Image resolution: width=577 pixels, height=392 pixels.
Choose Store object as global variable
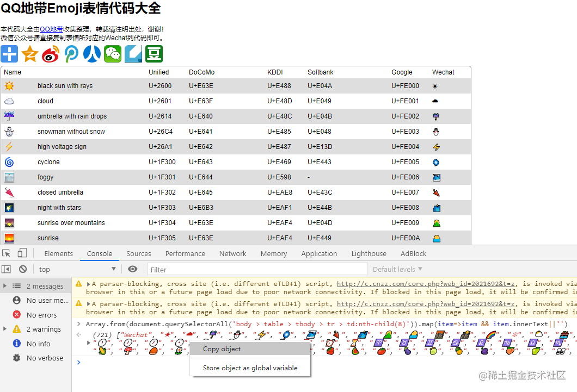250,368
